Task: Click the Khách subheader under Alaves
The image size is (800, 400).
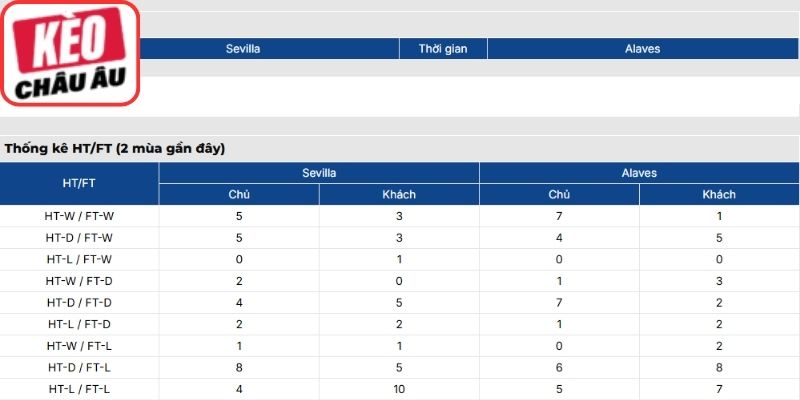Action: click(x=719, y=194)
